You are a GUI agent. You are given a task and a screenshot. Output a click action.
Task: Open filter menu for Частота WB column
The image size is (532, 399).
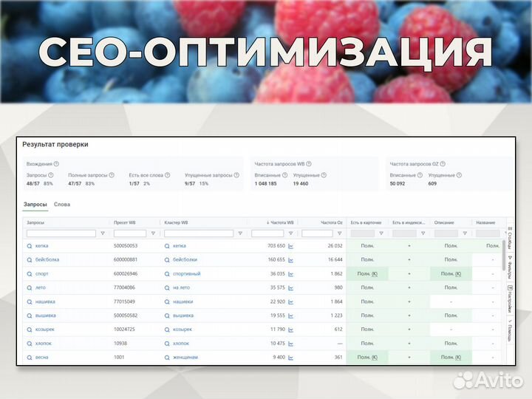tap(291, 233)
